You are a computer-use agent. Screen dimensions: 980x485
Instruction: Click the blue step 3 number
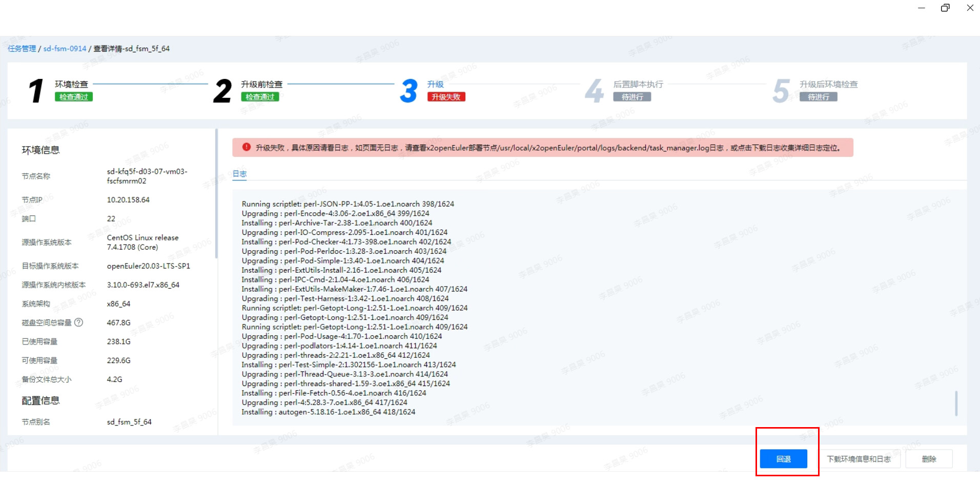[x=409, y=91]
